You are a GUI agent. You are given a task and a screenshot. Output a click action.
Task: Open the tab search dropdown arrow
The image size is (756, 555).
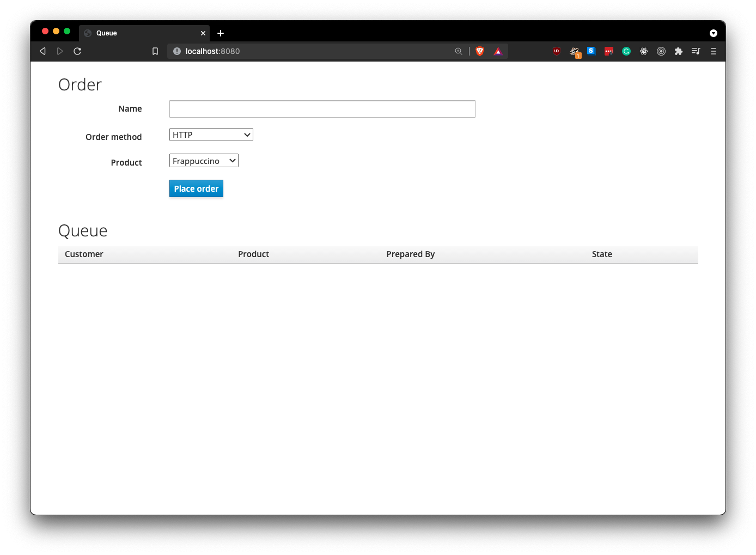(x=714, y=33)
